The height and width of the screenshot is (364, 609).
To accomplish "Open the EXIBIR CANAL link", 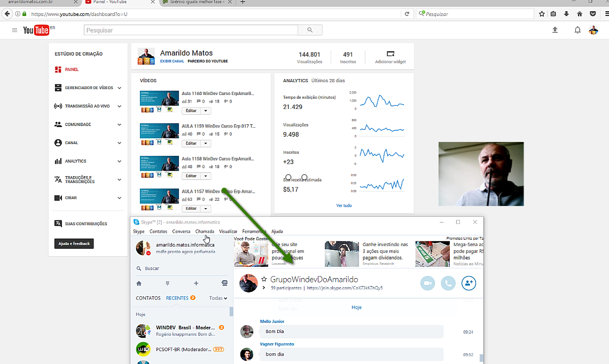I will [x=172, y=61].
